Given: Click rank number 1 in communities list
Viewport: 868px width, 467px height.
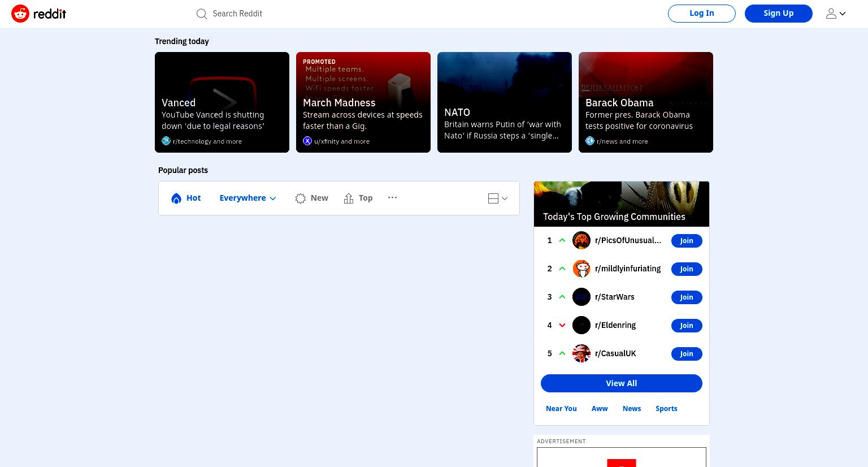Looking at the screenshot, I should [549, 240].
